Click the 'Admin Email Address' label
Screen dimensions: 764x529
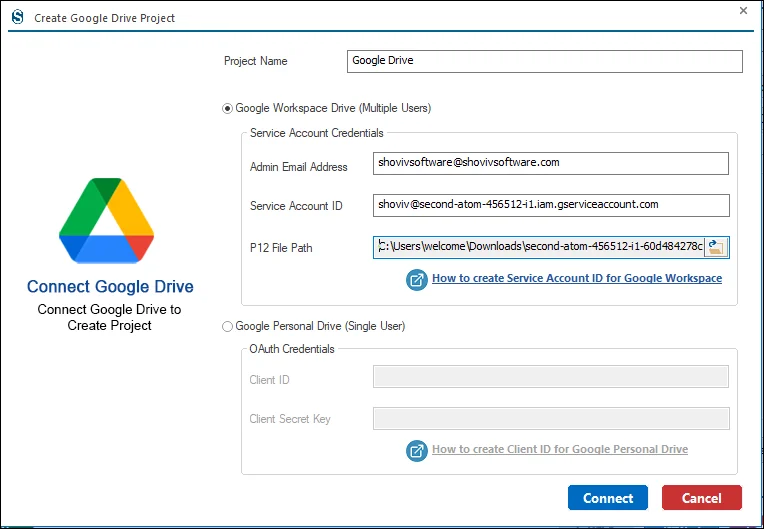[x=299, y=167]
